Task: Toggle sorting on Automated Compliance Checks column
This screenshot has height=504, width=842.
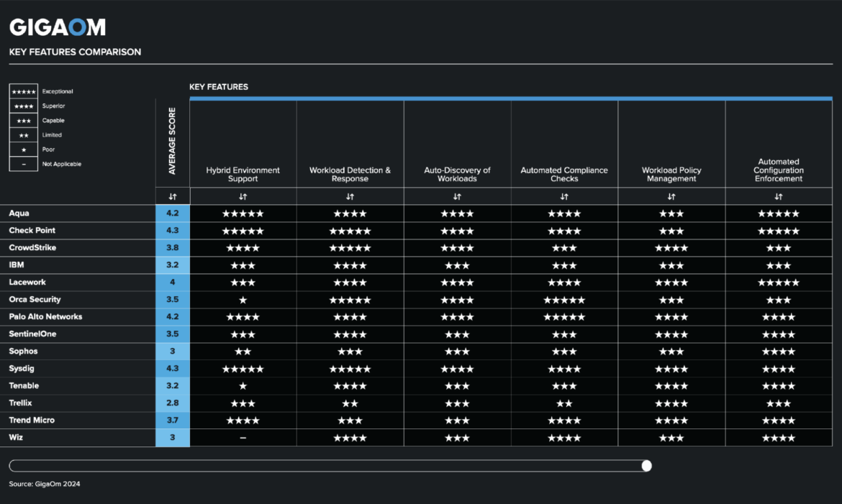Action: 564,196
